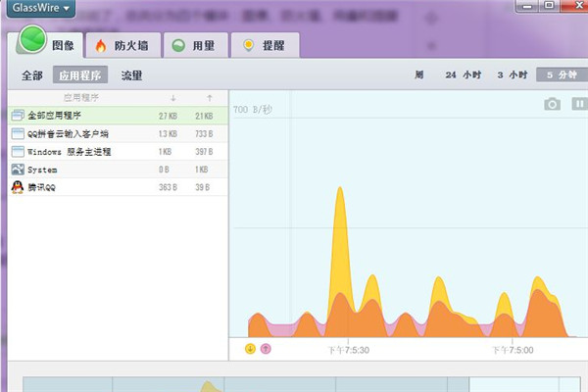Open the 提醒 alerts tab
This screenshot has height=392, width=588.
[266, 45]
